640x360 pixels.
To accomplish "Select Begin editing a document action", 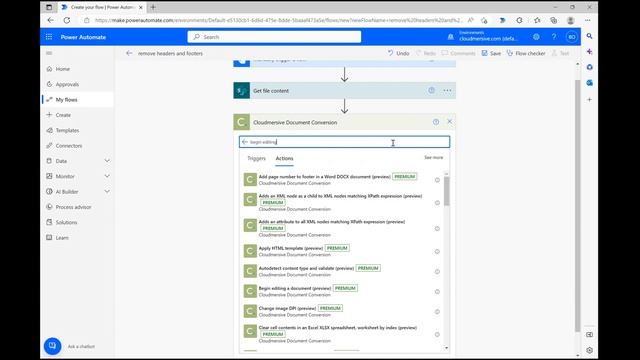I will [342, 291].
